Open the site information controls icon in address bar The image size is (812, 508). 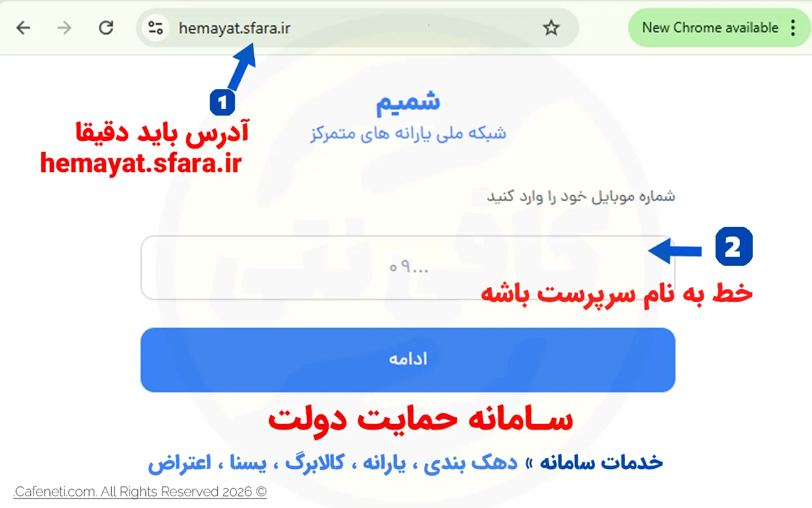click(x=155, y=27)
